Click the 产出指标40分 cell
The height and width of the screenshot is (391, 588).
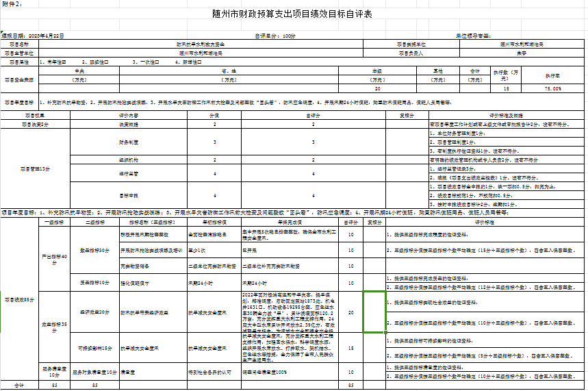54,259
